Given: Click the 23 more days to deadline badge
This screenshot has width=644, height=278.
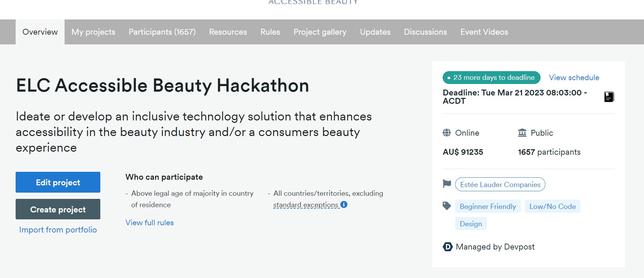Looking at the screenshot, I should (491, 77).
